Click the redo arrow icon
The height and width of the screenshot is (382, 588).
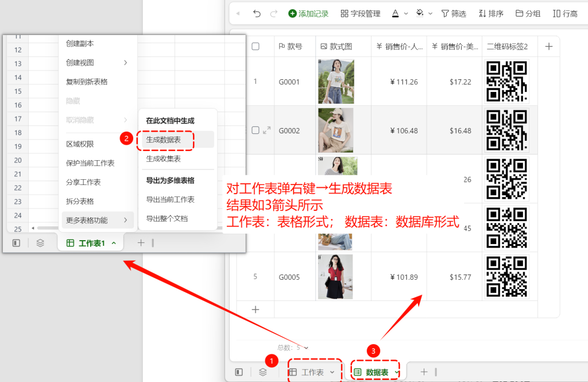point(274,14)
